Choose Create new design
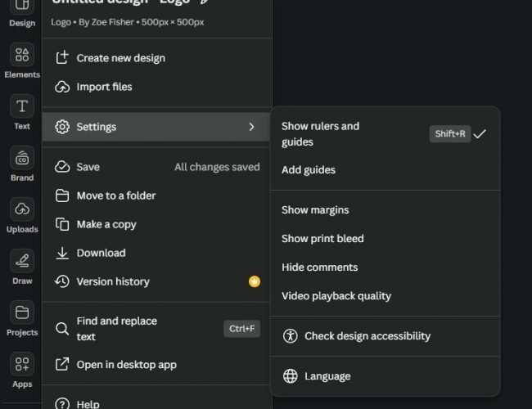 pyautogui.click(x=120, y=58)
